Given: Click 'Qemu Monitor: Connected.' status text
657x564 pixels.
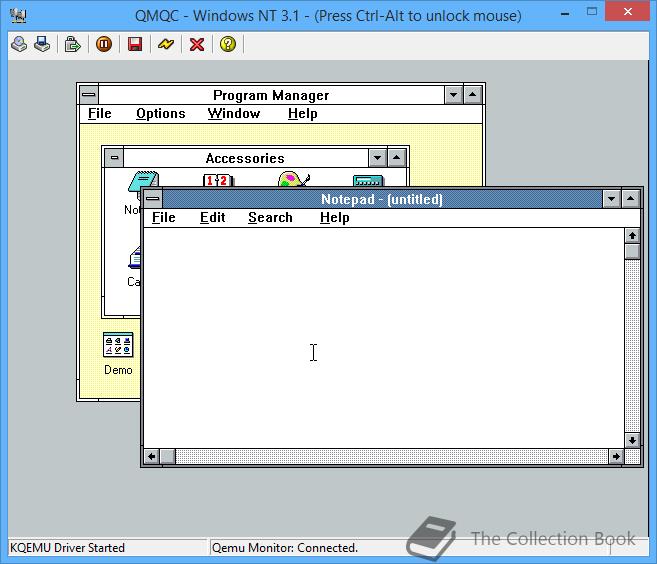Looking at the screenshot, I should point(285,548).
